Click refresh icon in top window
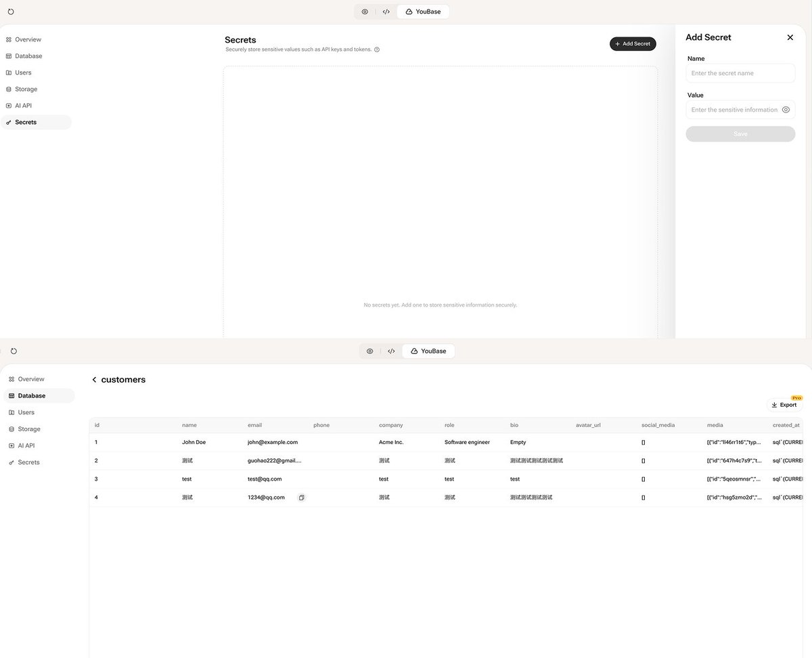 click(x=11, y=12)
